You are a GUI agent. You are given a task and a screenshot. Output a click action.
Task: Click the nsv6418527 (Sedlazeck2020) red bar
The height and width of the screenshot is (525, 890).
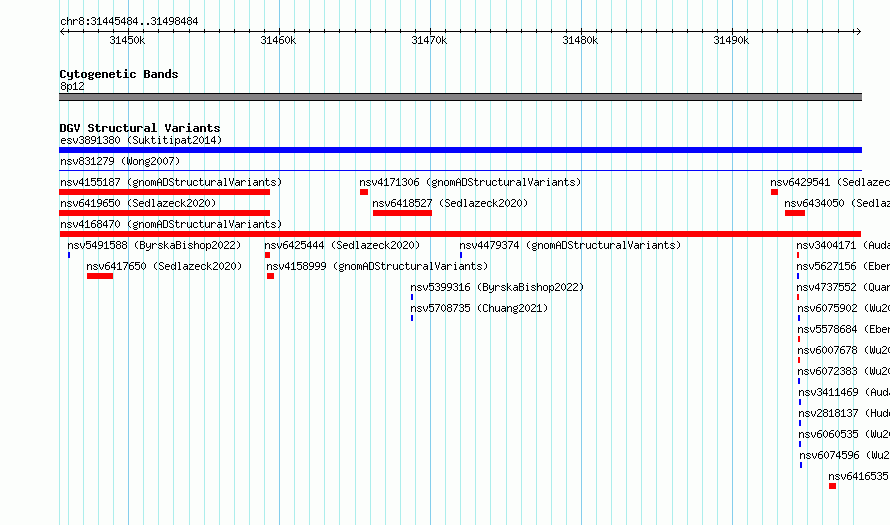pyautogui.click(x=402, y=213)
